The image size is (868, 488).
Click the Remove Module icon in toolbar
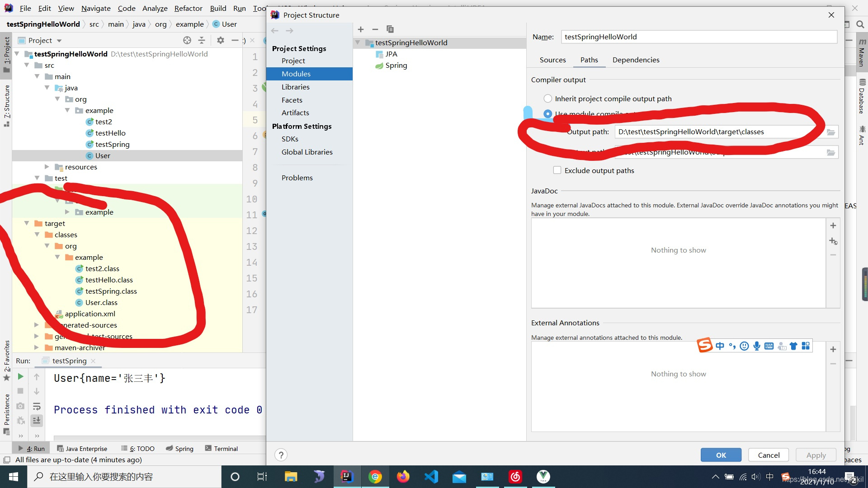point(375,28)
